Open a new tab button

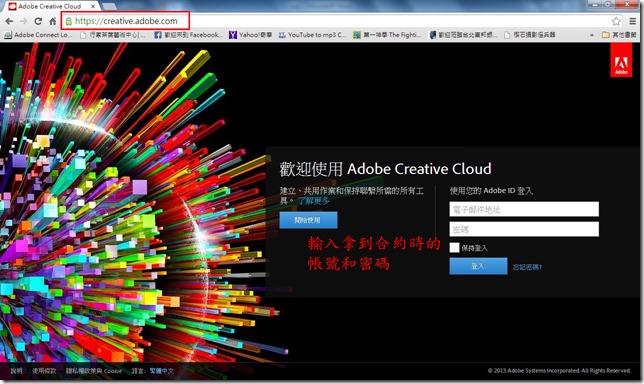point(109,6)
